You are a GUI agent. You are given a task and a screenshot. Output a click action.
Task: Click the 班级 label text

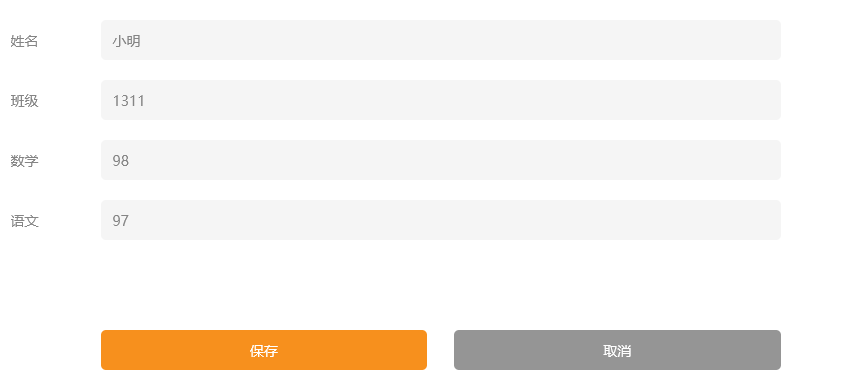point(24,101)
